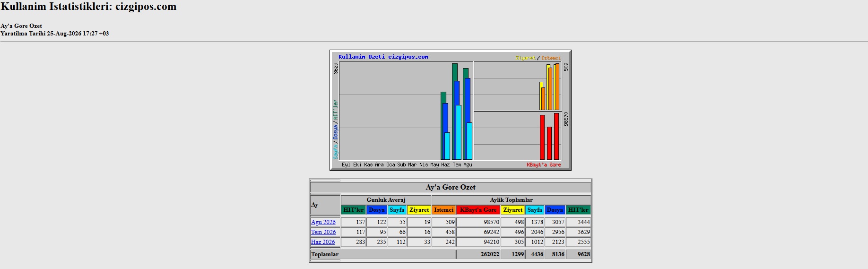
Task: Click the value 283 in Haz 2026 row
Action: click(x=360, y=242)
